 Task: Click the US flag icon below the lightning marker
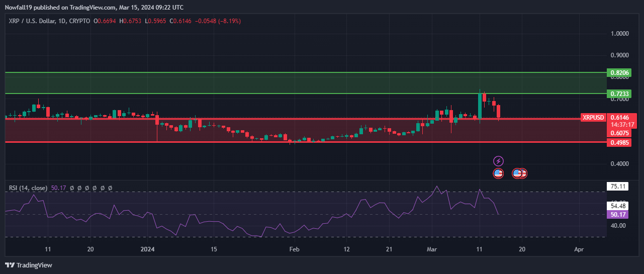tap(498, 173)
